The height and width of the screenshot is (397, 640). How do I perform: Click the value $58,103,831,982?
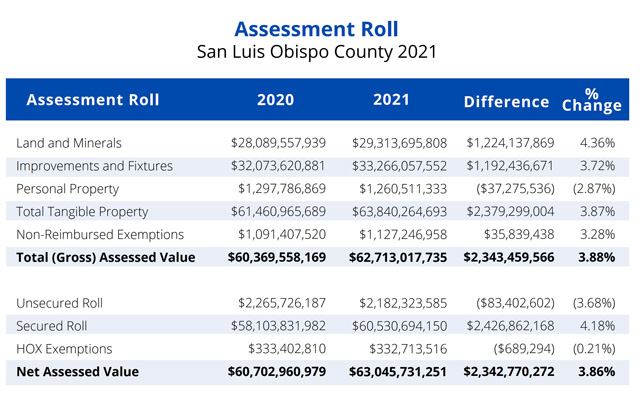point(278,326)
